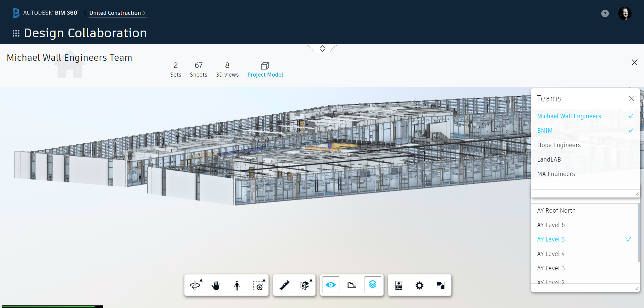Click the levels panel resize handle
The height and width of the screenshot is (308, 644).
pyautogui.click(x=637, y=288)
